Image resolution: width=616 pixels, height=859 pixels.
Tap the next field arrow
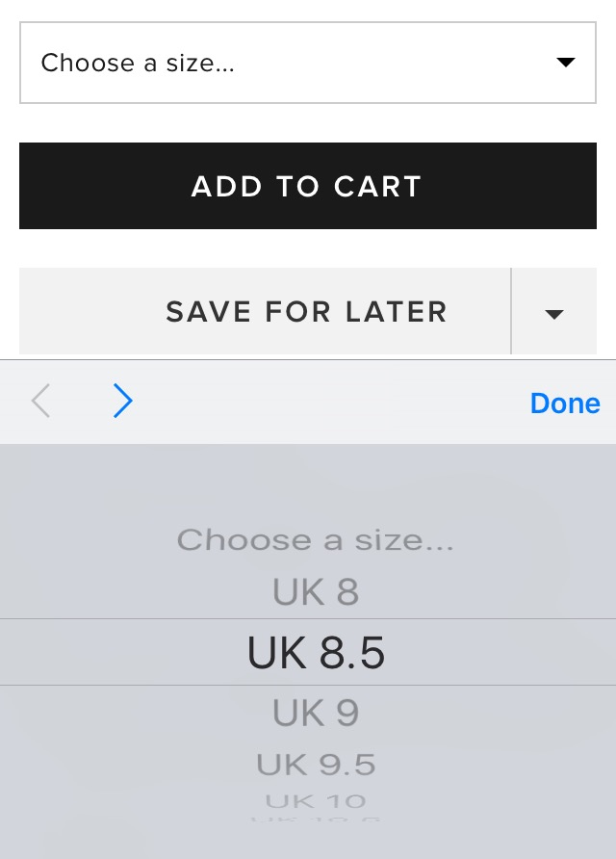(x=122, y=402)
